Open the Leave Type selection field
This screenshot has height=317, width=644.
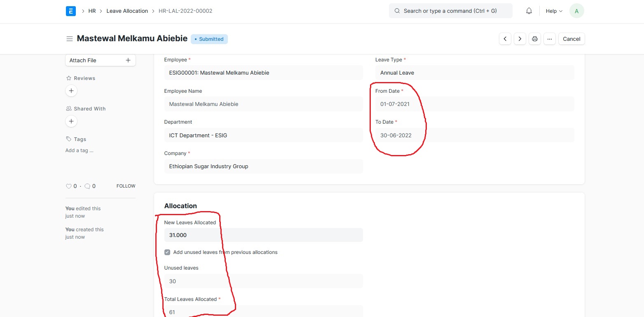474,73
